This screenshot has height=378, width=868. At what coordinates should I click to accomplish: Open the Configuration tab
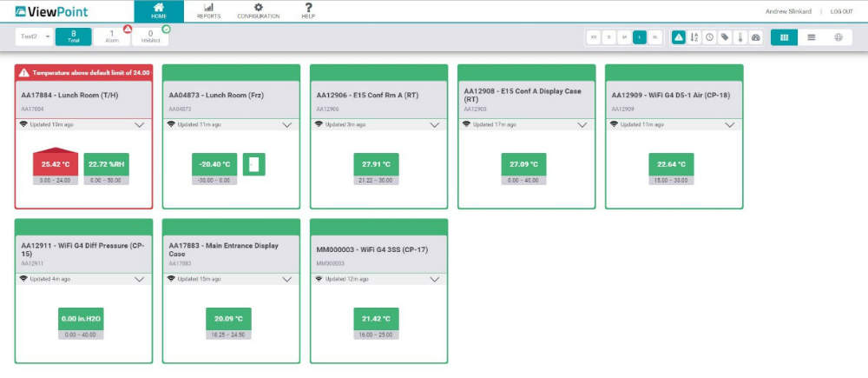pos(258,11)
